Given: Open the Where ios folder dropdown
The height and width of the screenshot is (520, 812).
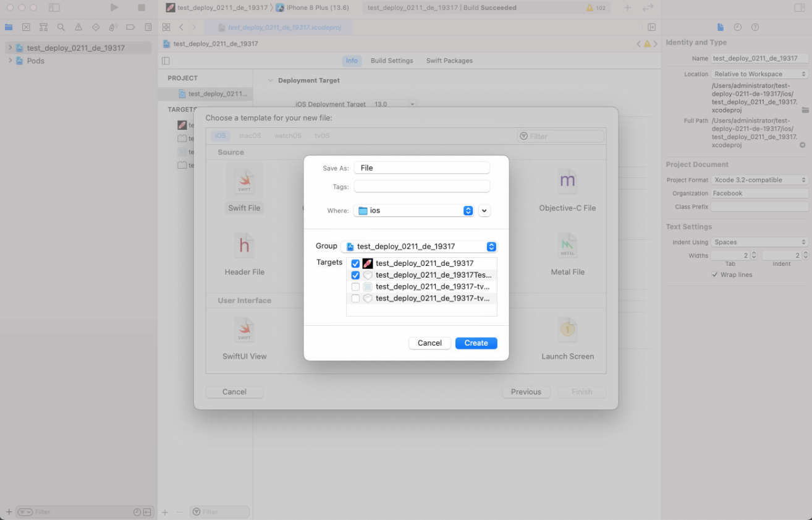Looking at the screenshot, I should 414,211.
